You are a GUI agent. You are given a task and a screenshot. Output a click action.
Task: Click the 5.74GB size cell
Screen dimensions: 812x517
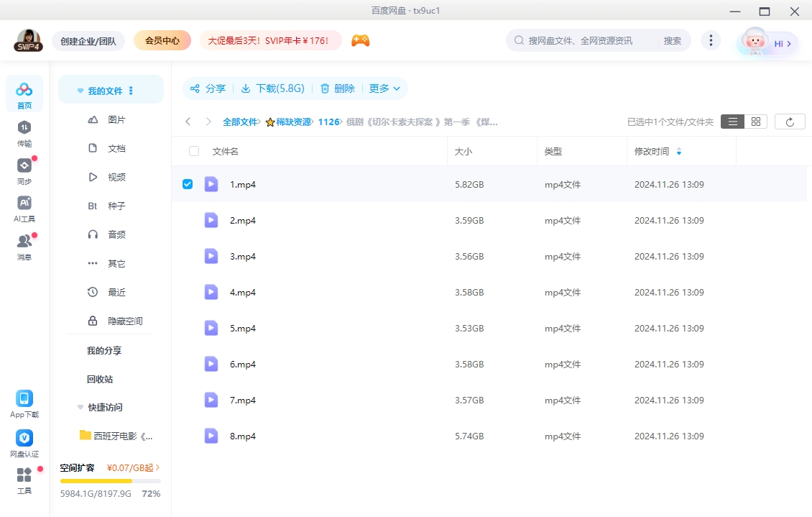coord(469,436)
